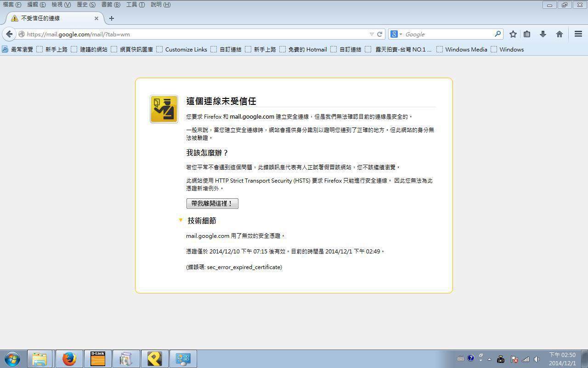Image resolution: width=588 pixels, height=368 pixels.
Task: Click the Windows Start button
Action: (12, 359)
